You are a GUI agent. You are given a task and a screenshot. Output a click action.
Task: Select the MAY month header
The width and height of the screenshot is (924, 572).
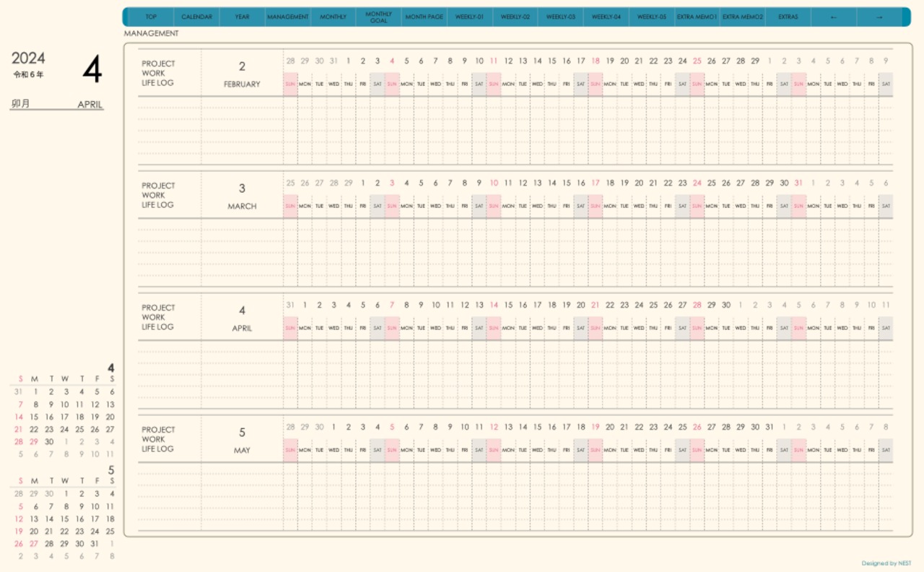pyautogui.click(x=242, y=451)
